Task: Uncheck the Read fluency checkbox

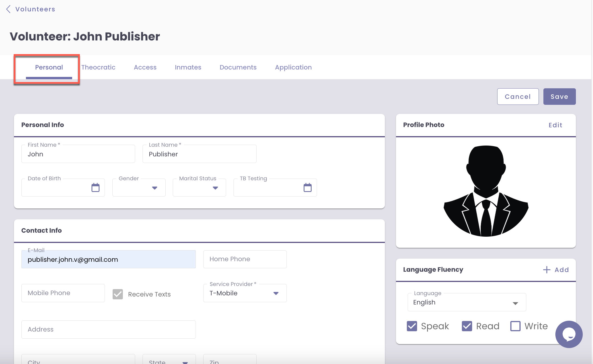Action: pyautogui.click(x=467, y=326)
